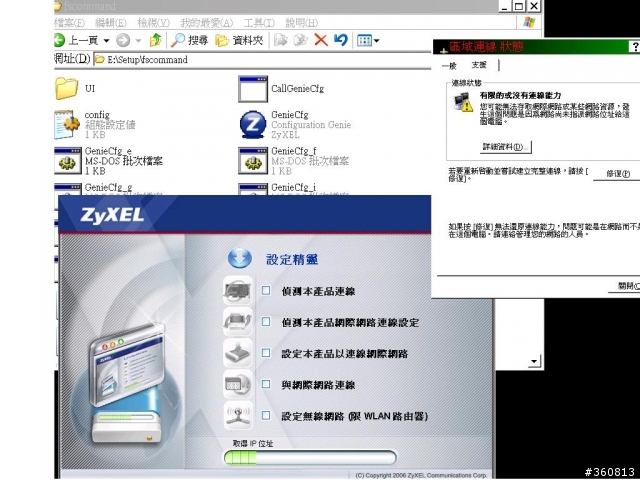Click the Views grid icon in toolbar
Viewport: 640px width, 480px height.
pyautogui.click(x=364, y=40)
